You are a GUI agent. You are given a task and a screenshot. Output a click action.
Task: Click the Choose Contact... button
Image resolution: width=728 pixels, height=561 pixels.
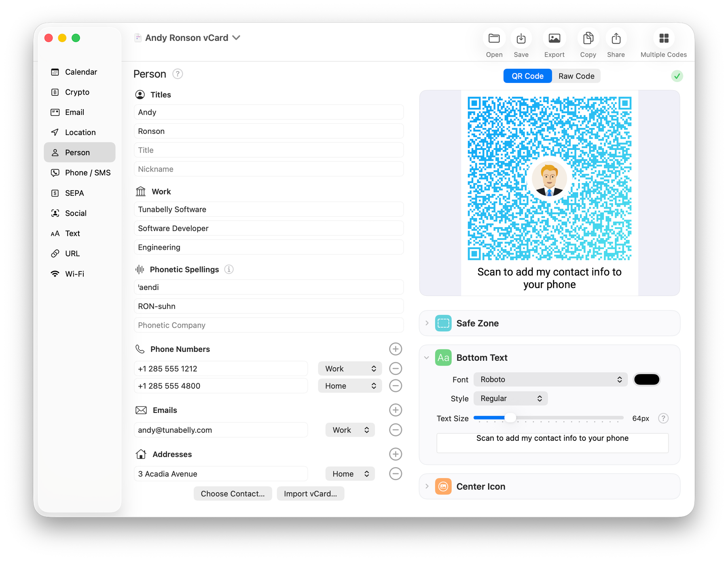(x=233, y=493)
